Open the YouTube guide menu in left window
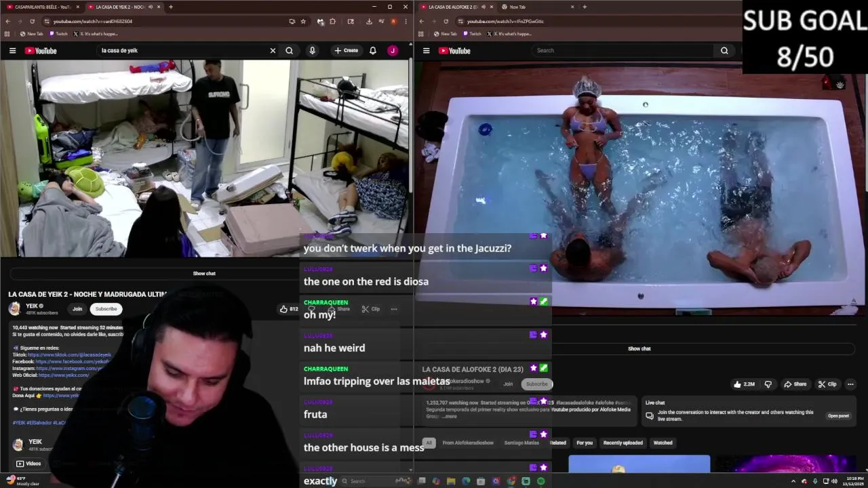This screenshot has width=868, height=488. click(12, 51)
